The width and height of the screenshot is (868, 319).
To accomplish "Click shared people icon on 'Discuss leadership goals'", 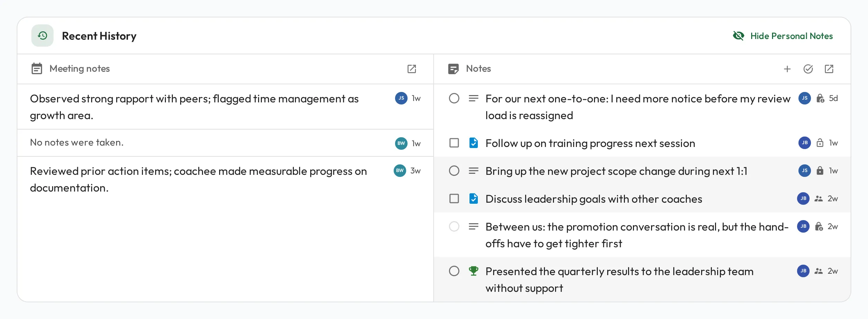I will coord(819,199).
